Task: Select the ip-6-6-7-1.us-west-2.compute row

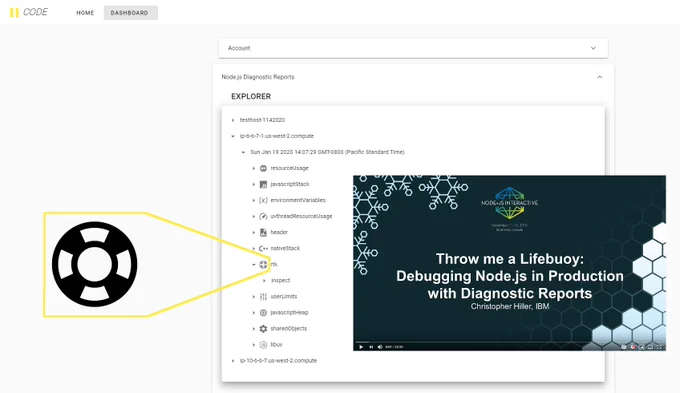Action: [277, 136]
